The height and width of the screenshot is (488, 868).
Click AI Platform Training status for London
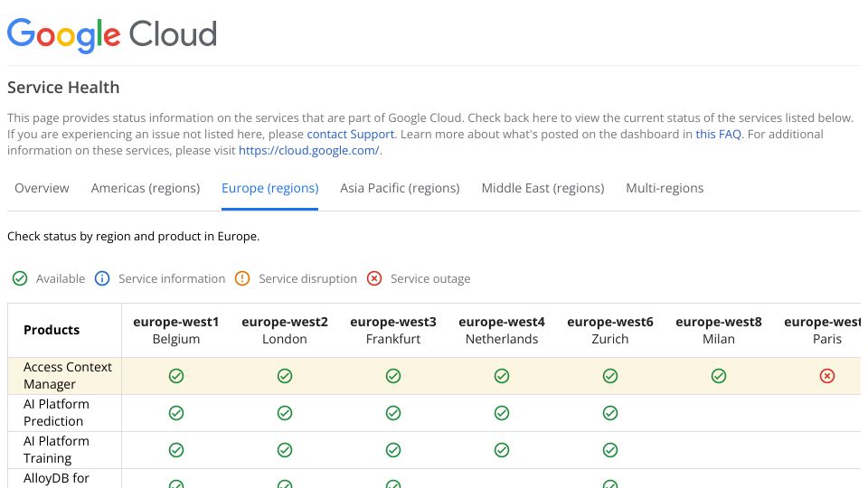[285, 450]
